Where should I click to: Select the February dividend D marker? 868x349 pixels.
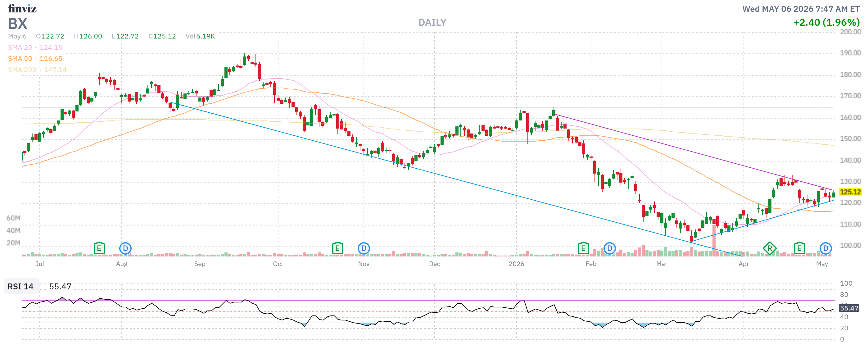coord(609,249)
